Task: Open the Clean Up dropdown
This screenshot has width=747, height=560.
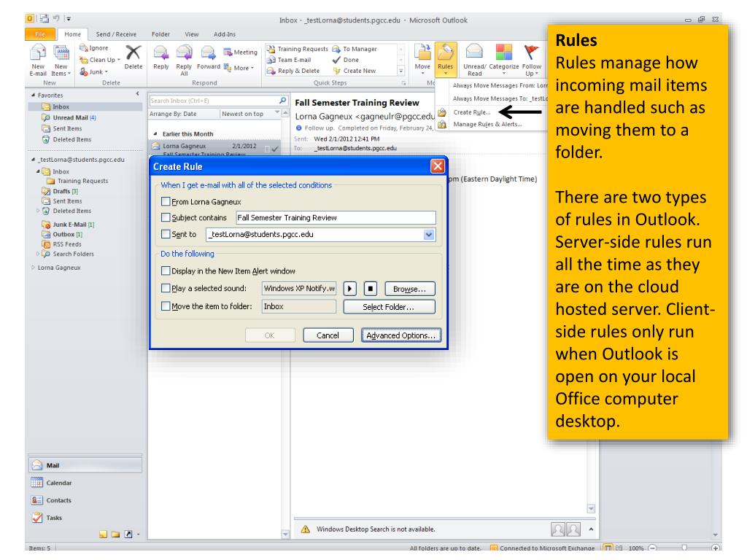Action: tap(99, 60)
